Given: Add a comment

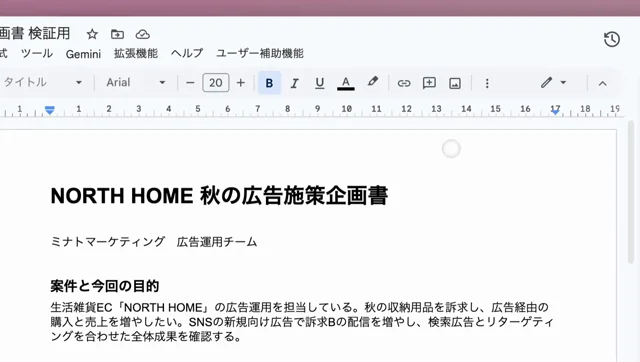Looking at the screenshot, I should 429,83.
